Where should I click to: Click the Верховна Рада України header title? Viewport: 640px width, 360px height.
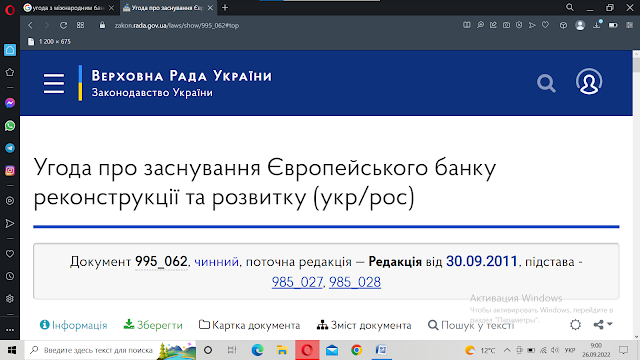tap(182, 76)
